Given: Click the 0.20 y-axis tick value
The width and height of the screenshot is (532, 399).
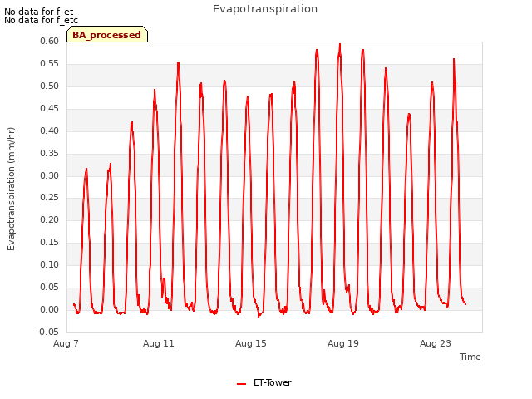Looking at the screenshot, I should pyautogui.click(x=50, y=219).
